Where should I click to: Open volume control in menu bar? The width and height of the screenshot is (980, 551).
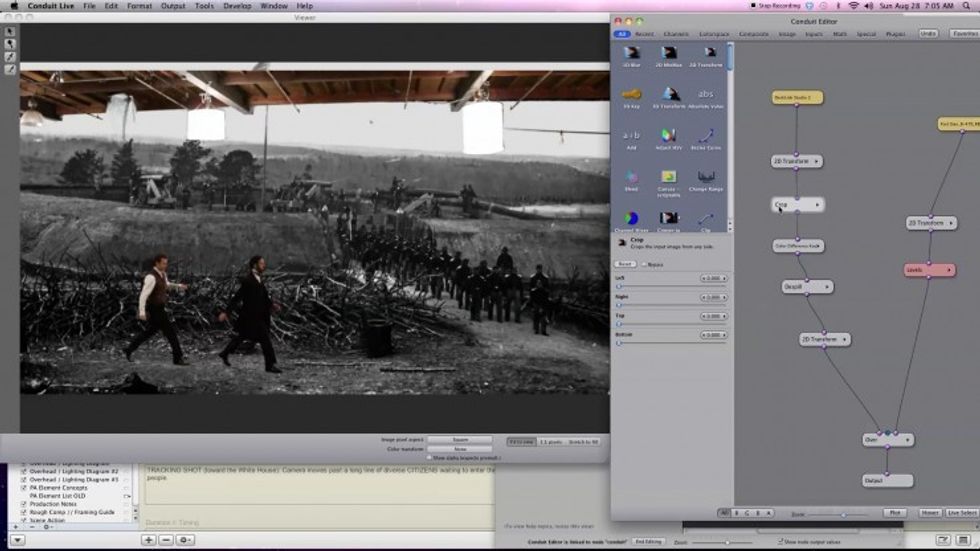(x=869, y=6)
